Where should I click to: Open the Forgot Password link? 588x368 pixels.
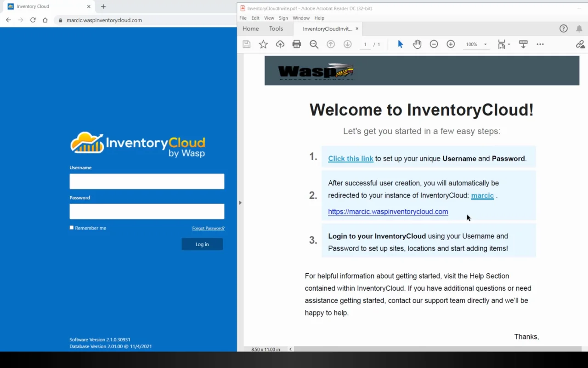[208, 228]
